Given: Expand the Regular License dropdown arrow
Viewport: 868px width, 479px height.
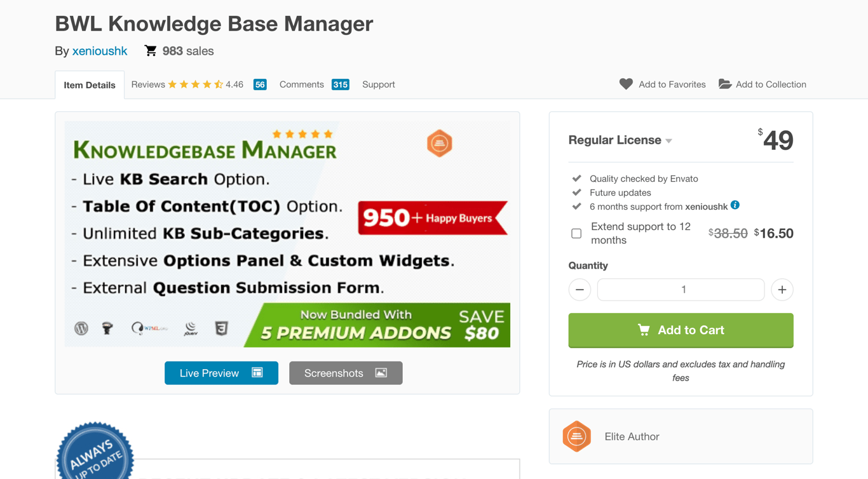Looking at the screenshot, I should pos(669,140).
